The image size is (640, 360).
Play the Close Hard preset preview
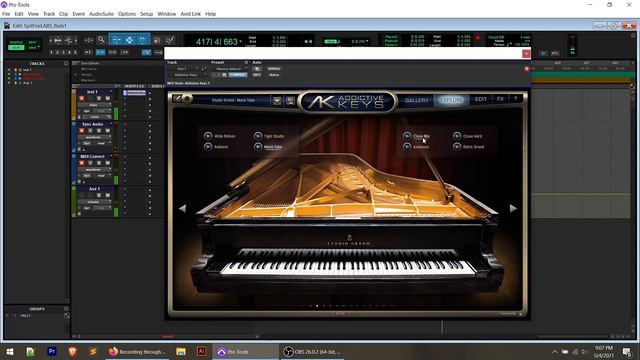457,136
